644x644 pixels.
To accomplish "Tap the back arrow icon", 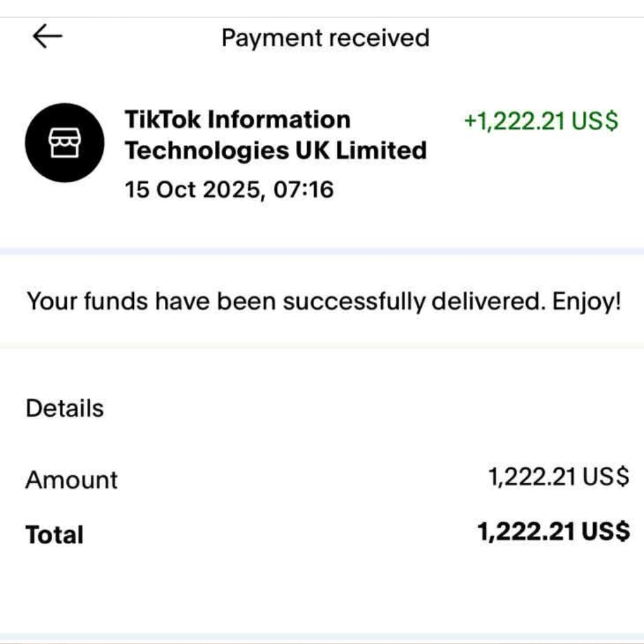I will 47,37.
